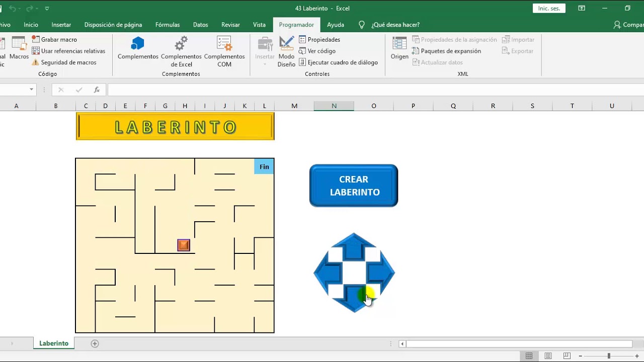Click the up arrow on direction pad
The image size is (644, 362).
tap(354, 246)
